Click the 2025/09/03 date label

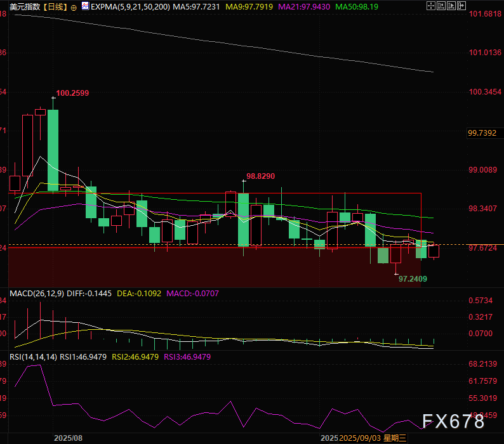[360, 438]
